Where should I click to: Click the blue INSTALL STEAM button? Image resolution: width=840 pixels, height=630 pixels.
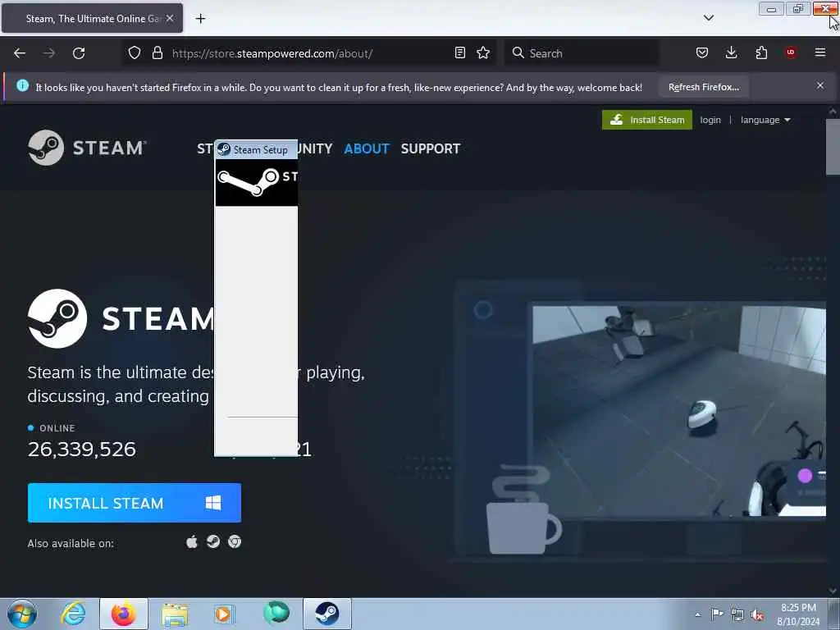coord(135,503)
